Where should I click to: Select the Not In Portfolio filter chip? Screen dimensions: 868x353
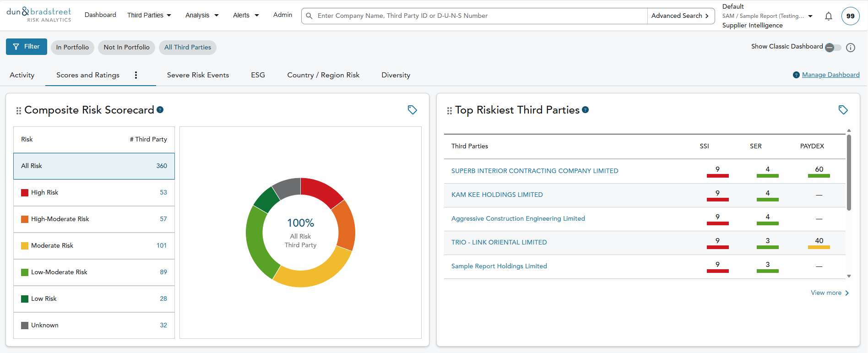[x=126, y=48]
